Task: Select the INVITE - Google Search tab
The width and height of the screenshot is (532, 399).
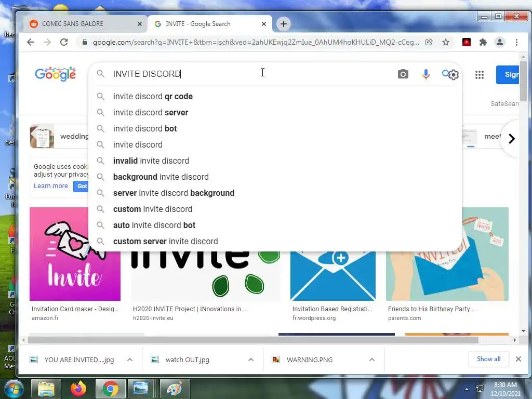Action: click(210, 24)
